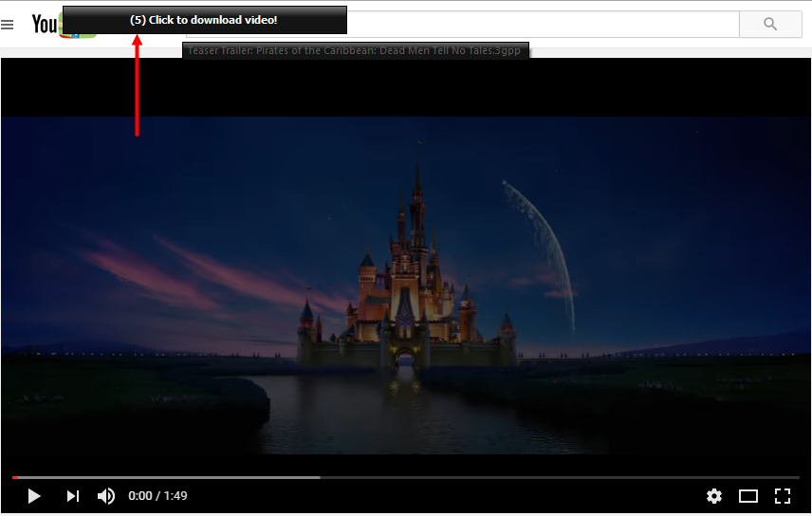812x516 pixels.
Task: Open the player settings gear
Action: (714, 496)
